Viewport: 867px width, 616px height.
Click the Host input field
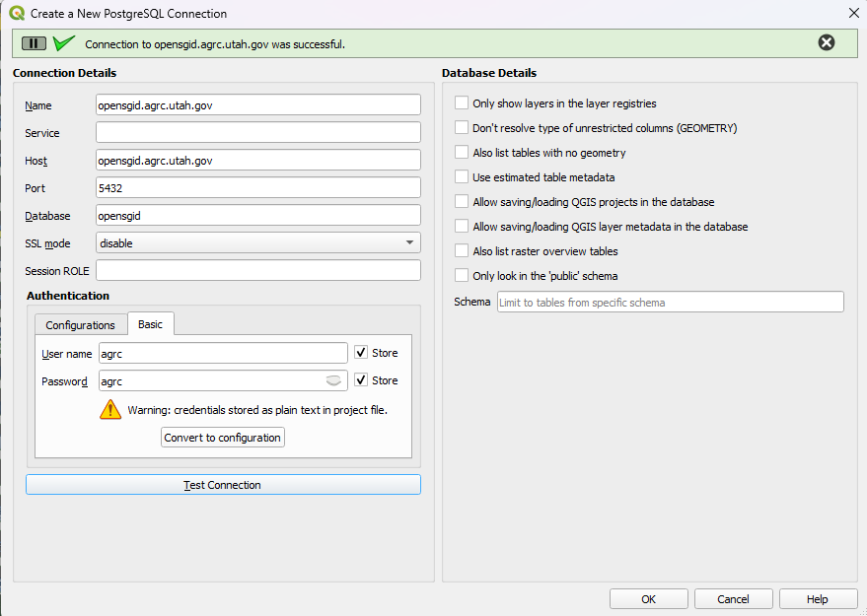pos(258,161)
